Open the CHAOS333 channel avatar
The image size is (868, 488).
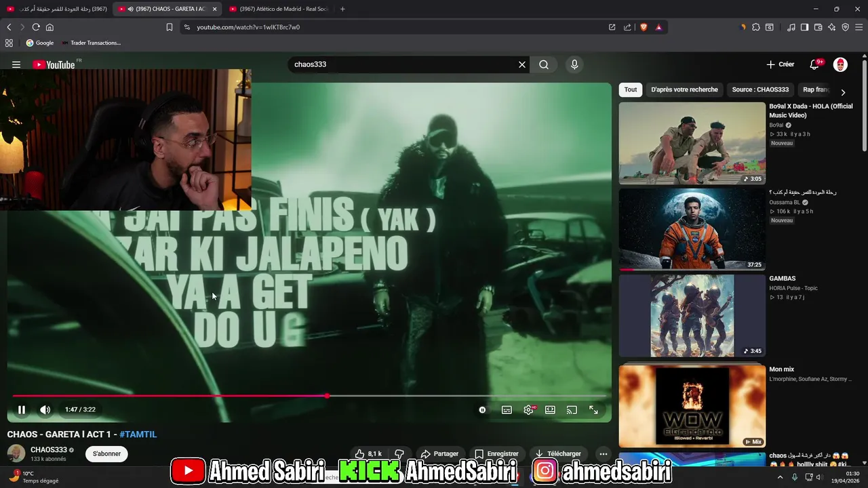click(16, 453)
